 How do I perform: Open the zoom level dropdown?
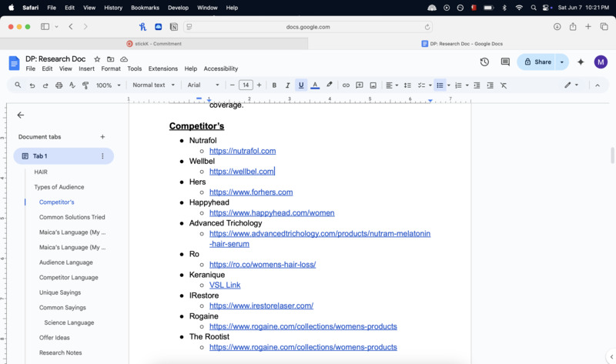coord(108,85)
